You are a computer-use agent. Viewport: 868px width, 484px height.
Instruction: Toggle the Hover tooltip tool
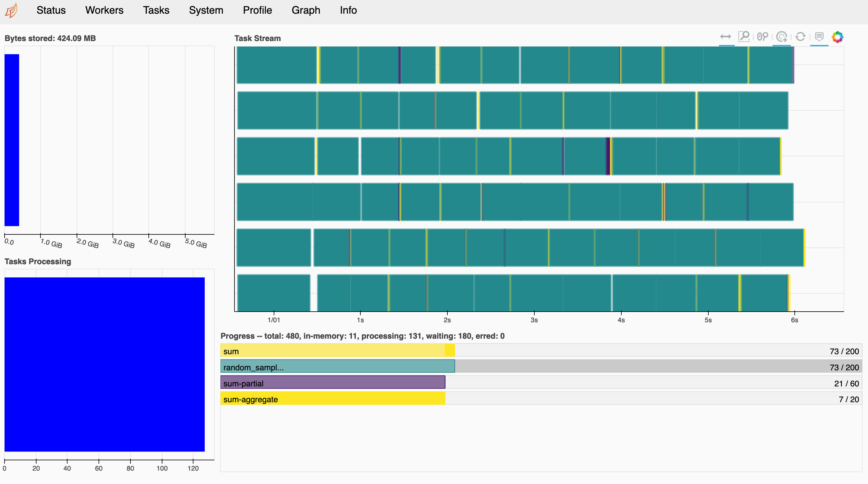coord(819,37)
